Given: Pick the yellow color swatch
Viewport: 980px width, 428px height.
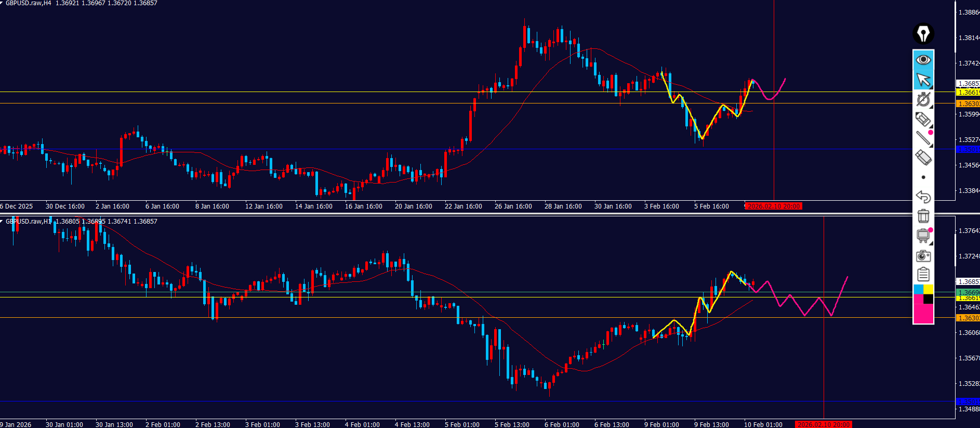Looking at the screenshot, I should click(928, 289).
